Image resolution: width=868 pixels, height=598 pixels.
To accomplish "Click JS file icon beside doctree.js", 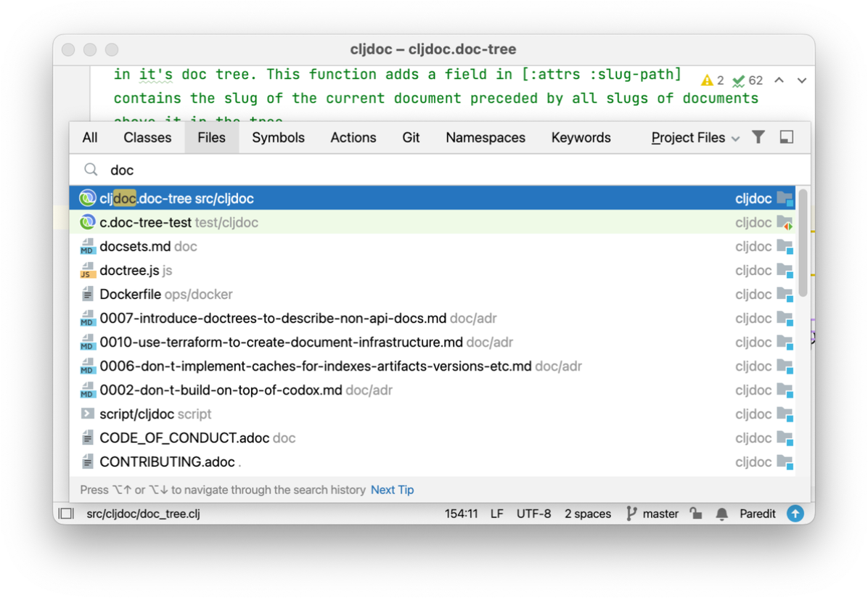I will click(x=87, y=270).
